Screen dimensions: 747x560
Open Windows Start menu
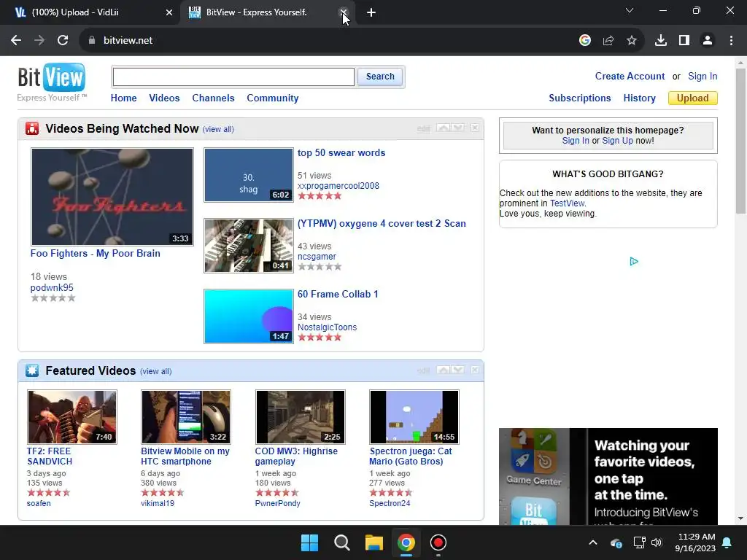coord(309,542)
